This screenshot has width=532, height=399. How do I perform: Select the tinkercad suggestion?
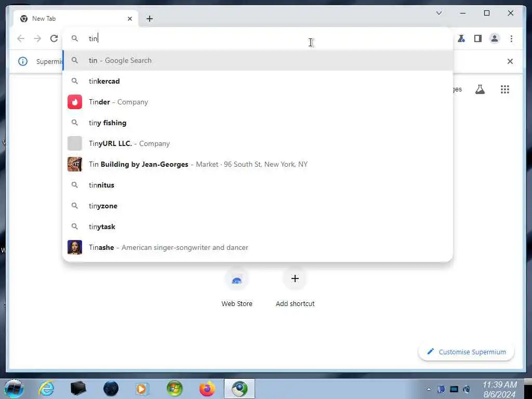pyautogui.click(x=258, y=81)
